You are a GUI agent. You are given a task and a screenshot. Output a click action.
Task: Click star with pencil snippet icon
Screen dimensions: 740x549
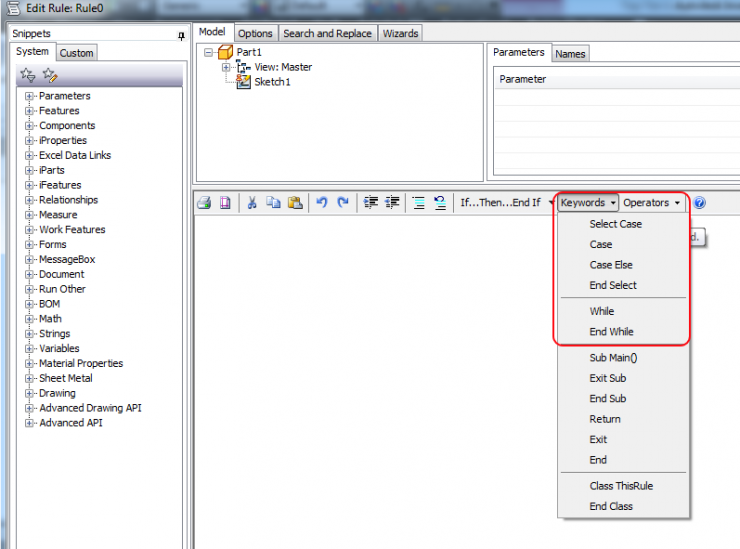(50, 75)
